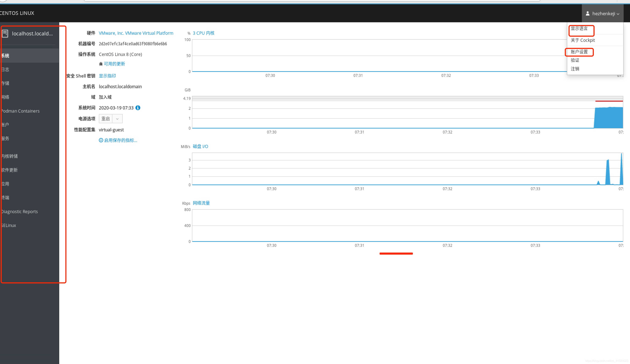
Task: Click the bug icon beside available updates
Action: coord(101,64)
